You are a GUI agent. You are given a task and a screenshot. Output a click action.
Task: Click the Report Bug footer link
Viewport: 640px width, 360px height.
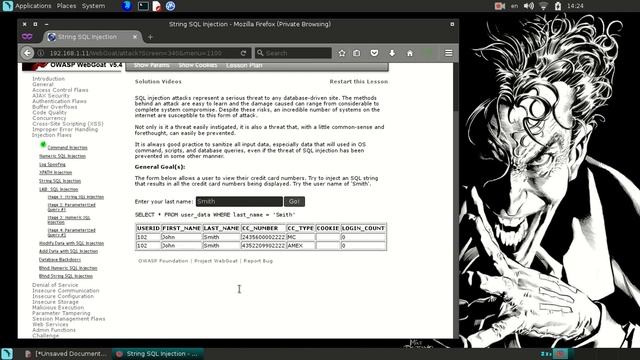point(258,261)
